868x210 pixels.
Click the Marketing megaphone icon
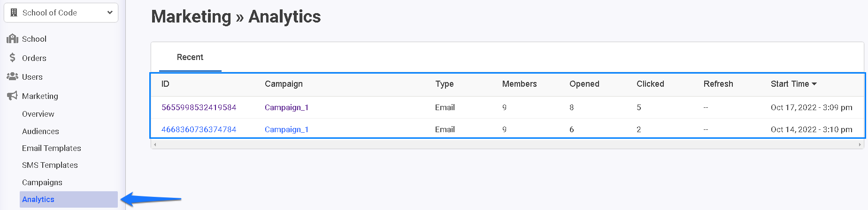pos(12,96)
